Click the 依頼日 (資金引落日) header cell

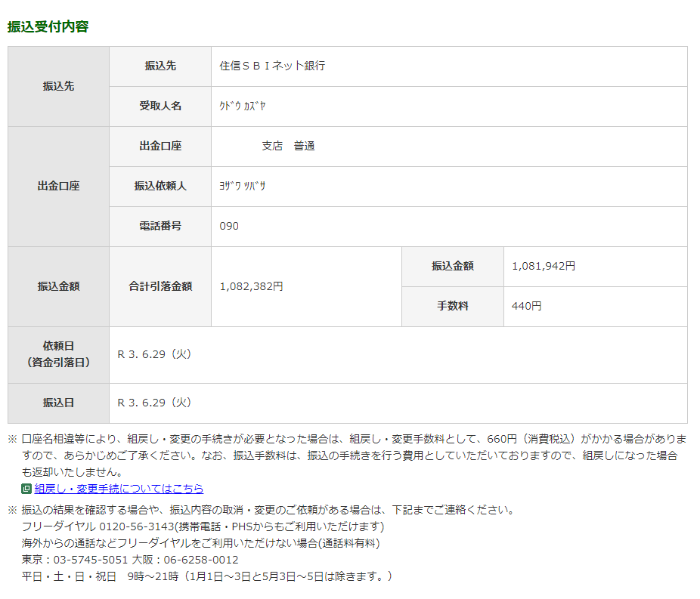pos(58,354)
